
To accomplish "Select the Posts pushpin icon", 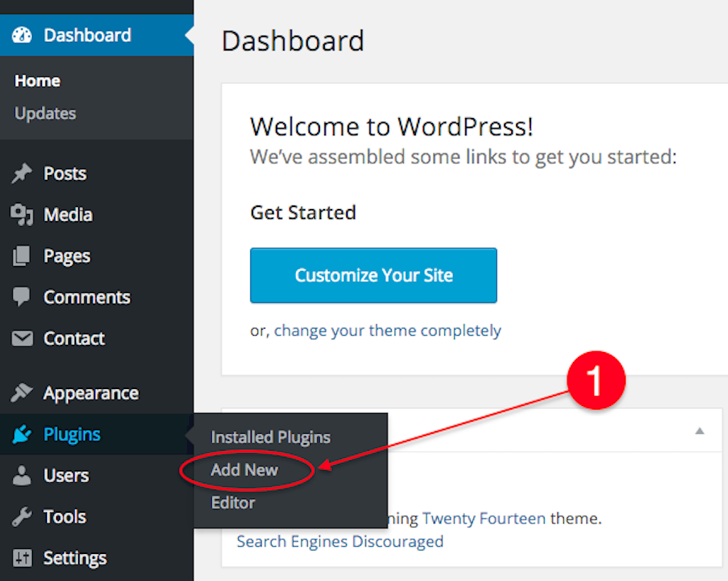I will [x=22, y=174].
